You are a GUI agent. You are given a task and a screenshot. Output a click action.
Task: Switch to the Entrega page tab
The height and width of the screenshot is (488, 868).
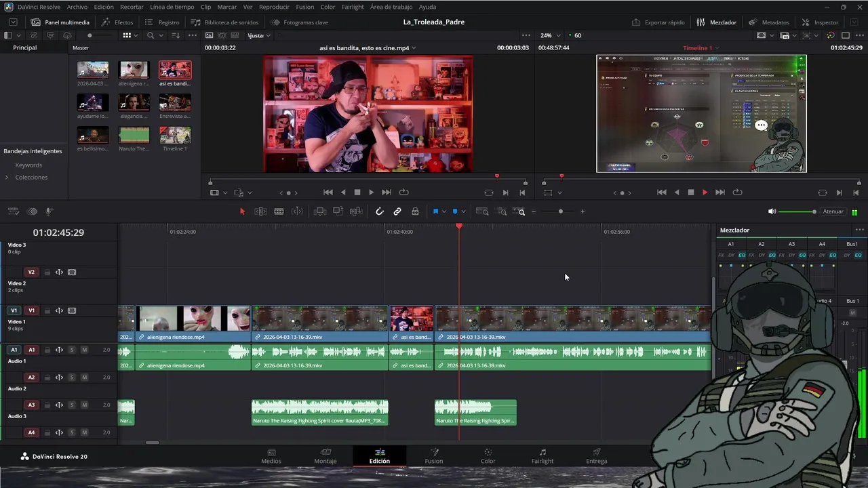597,456
